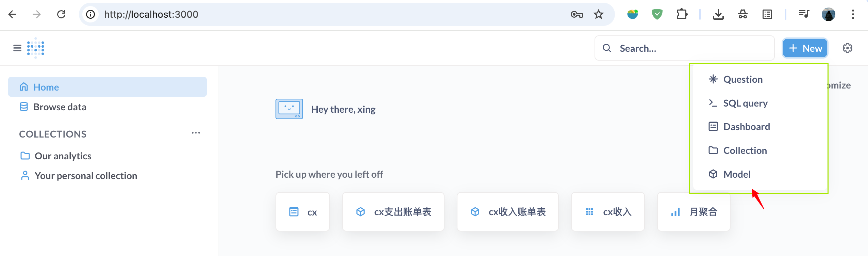Open the browser downloads icon
The width and height of the screenshot is (868, 256).
point(718,14)
